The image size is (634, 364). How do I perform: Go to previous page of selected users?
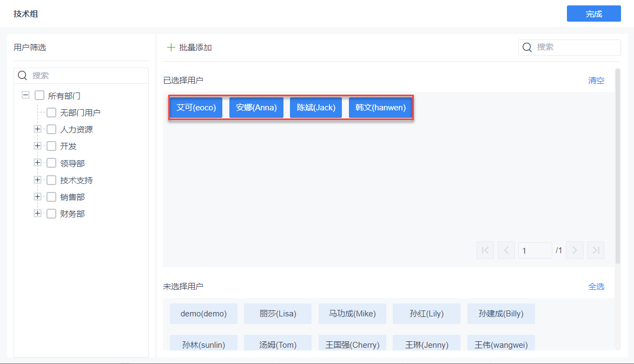[506, 250]
